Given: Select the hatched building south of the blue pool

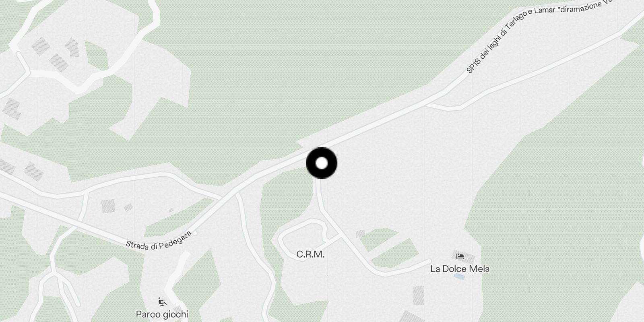Looking at the screenshot, I should point(419,295).
